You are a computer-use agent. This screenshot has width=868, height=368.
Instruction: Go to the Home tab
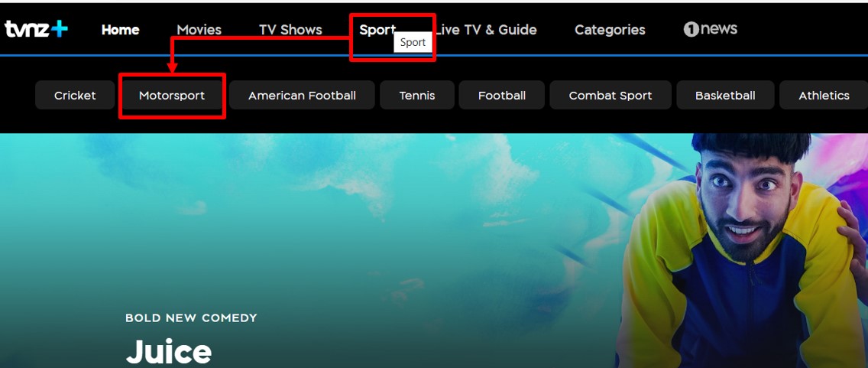click(x=120, y=30)
